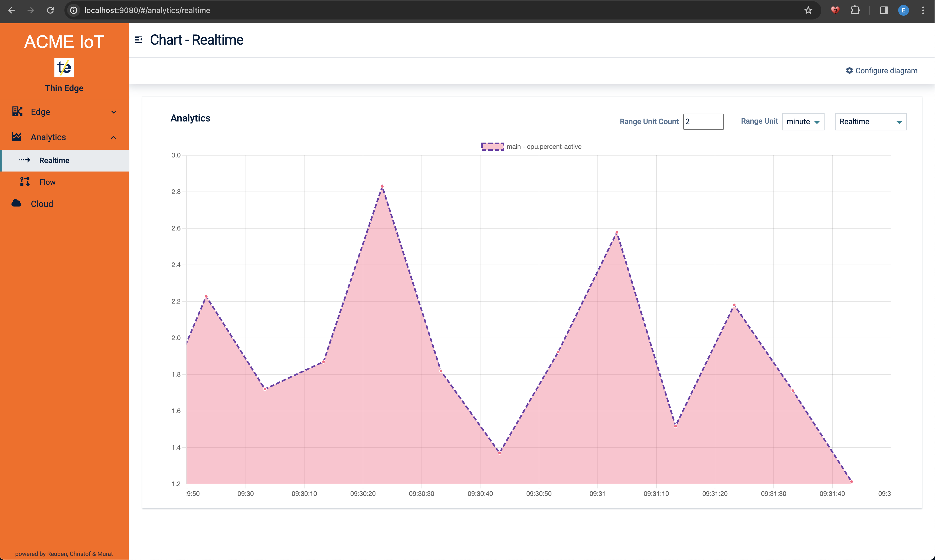
Task: Click the gear icon for Configure diagram
Action: [x=849, y=71]
